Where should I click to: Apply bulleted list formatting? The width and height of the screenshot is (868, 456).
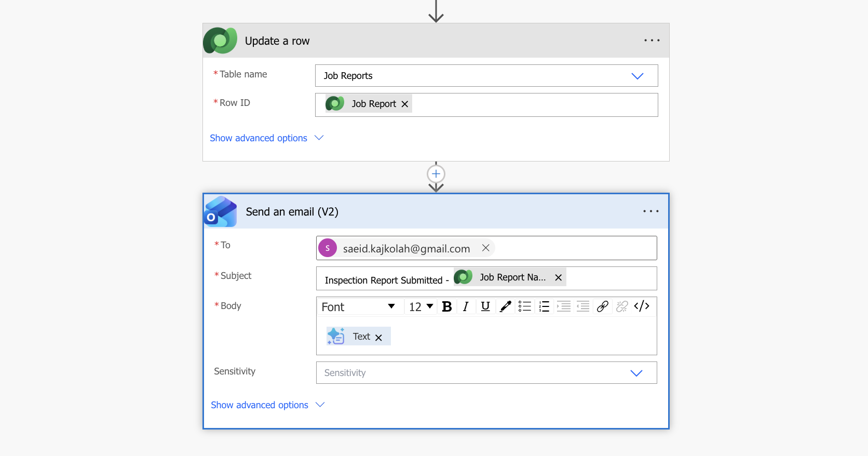point(525,307)
